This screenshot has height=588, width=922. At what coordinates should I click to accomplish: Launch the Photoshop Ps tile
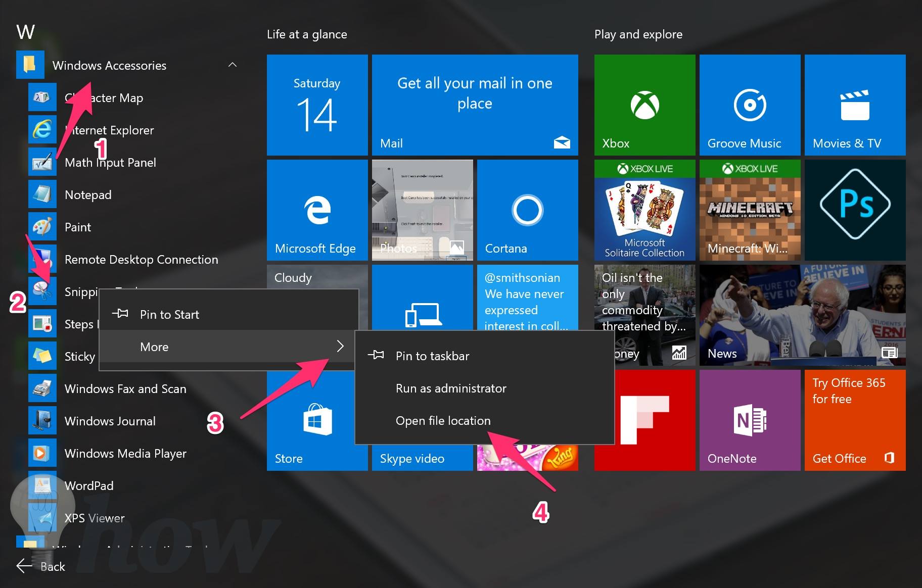click(x=855, y=210)
